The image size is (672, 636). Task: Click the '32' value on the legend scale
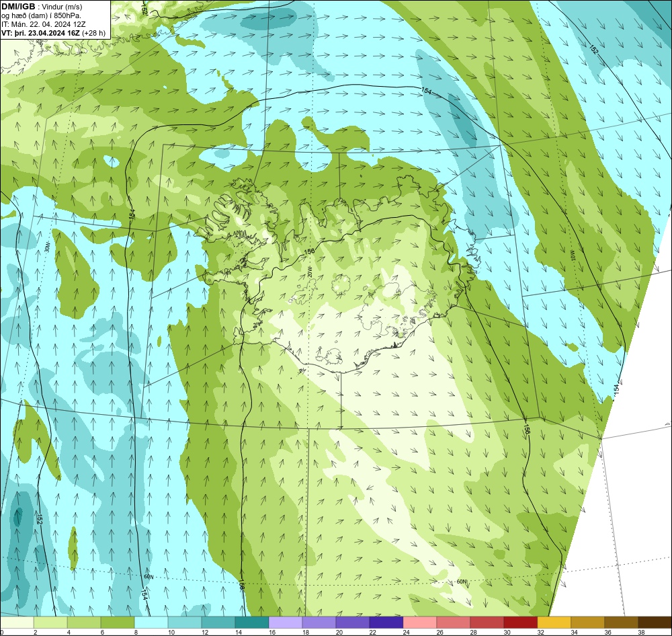(x=540, y=632)
